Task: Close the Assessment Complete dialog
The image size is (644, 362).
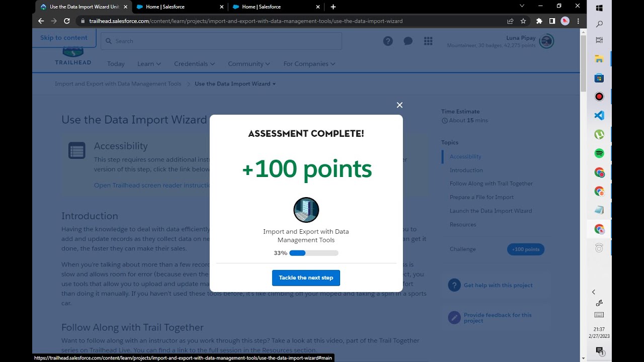Action: point(399,105)
